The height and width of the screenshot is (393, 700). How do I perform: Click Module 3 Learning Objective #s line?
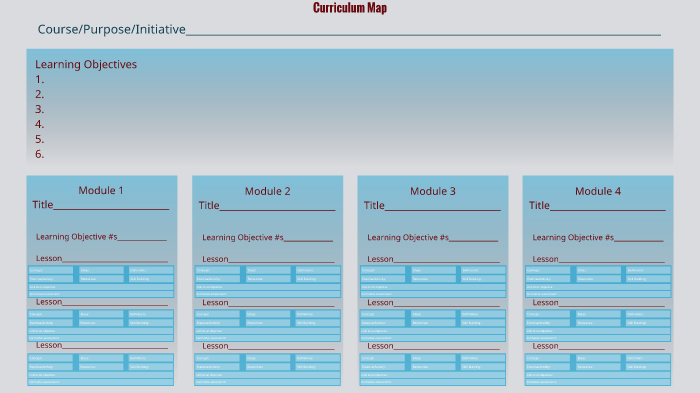[433, 238]
